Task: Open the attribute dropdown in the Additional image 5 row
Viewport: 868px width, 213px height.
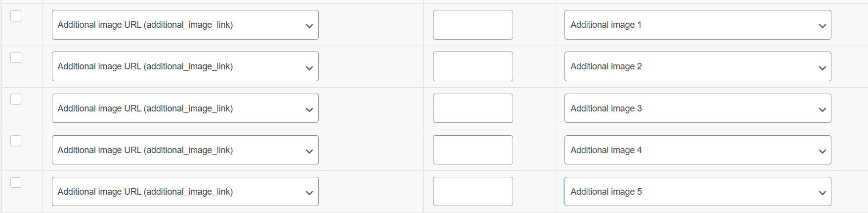Action: 185,192
